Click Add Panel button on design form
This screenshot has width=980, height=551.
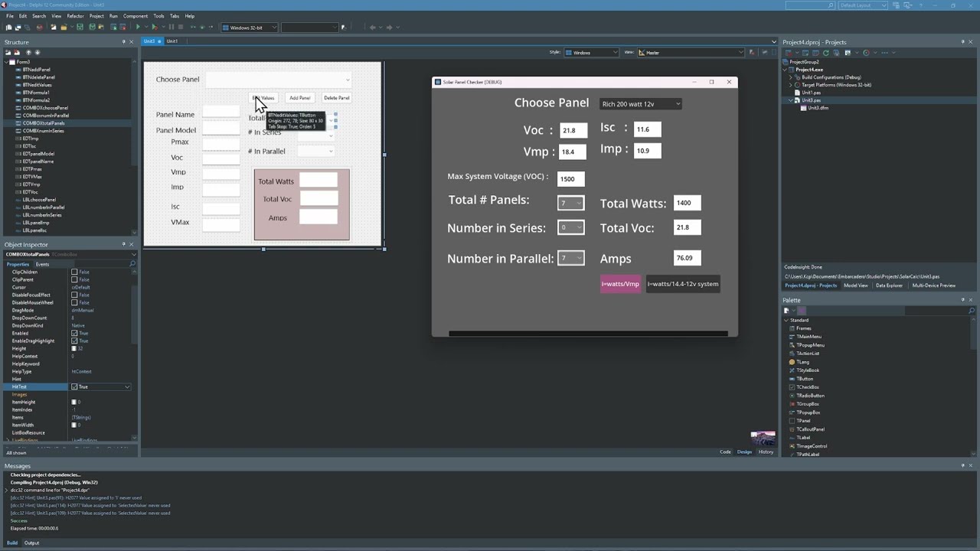pos(299,98)
